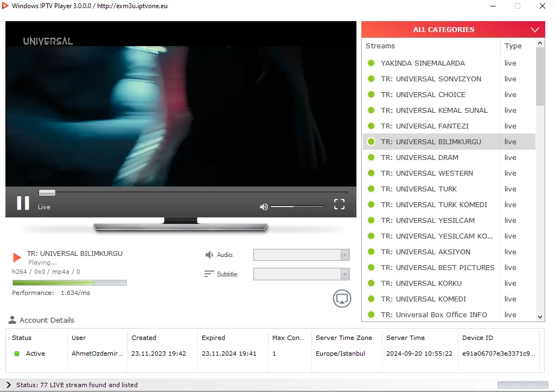Viewport: 555px width, 392px height.
Task: Click the stream list scrollbar thumb
Action: (x=540, y=76)
